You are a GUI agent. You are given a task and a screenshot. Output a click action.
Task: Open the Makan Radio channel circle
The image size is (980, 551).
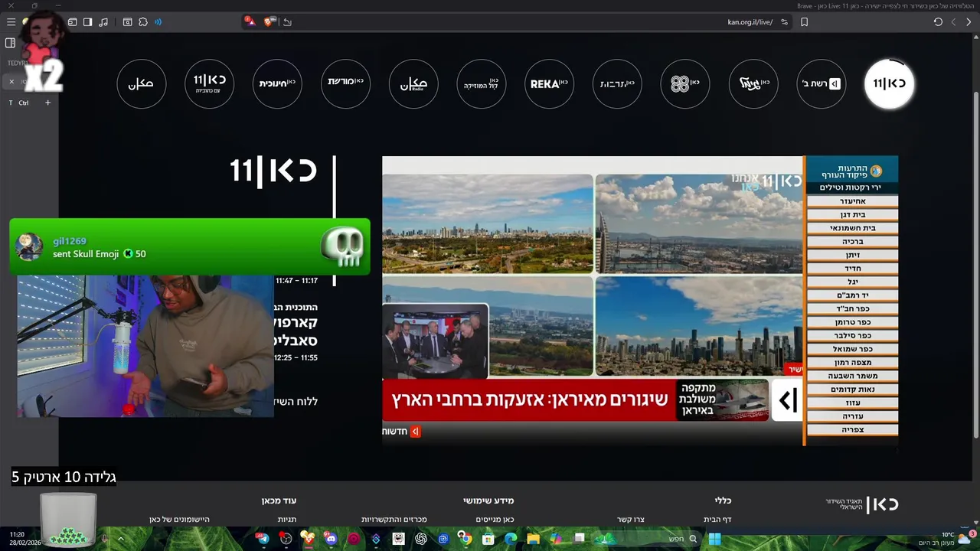click(413, 83)
